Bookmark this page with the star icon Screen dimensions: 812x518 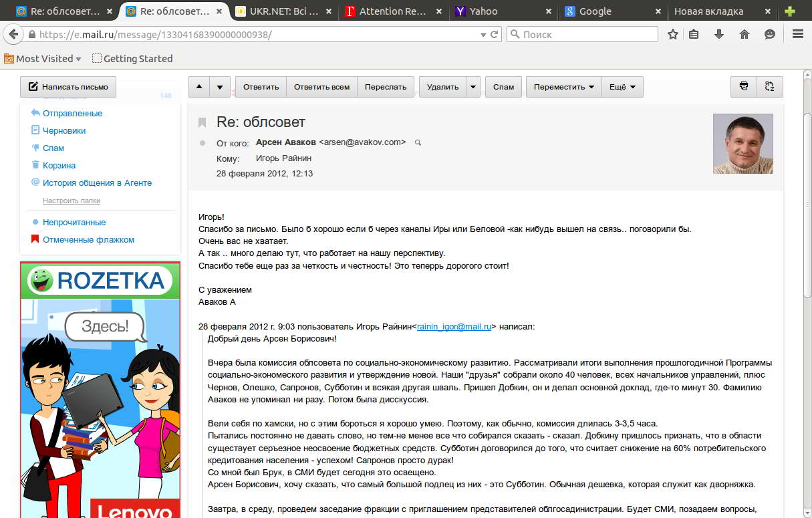(x=673, y=34)
